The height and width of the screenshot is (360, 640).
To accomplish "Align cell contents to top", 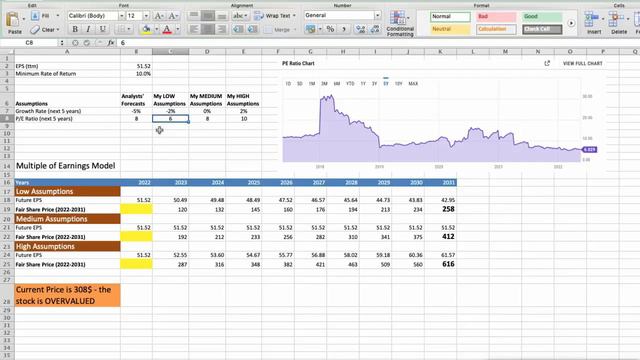I will 194,16.
